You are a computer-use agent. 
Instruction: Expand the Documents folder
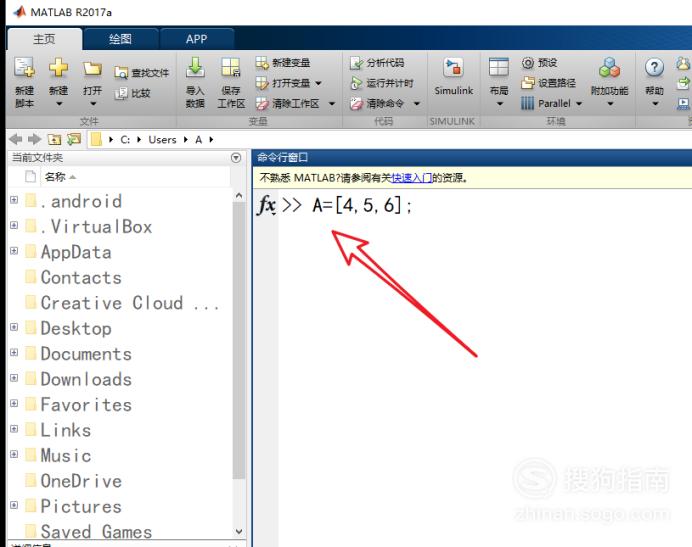[x=14, y=353]
